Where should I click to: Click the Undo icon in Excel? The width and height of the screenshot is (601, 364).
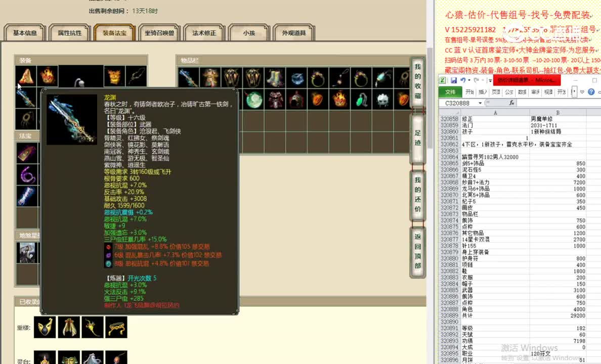pos(463,80)
